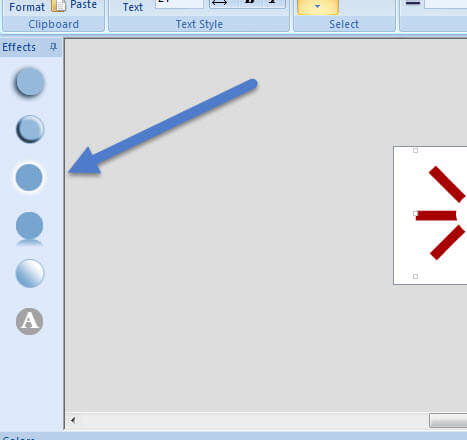Click the Text button in Text Style
The image size is (467, 440).
pos(133,7)
